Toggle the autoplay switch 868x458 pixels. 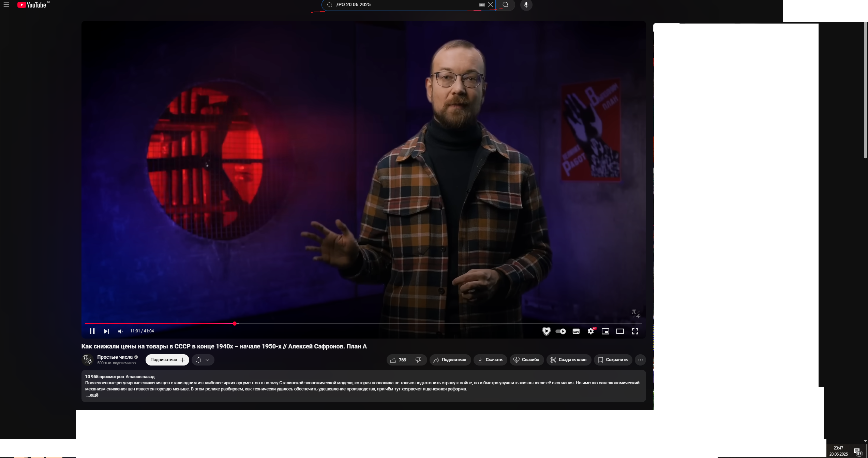click(x=561, y=331)
